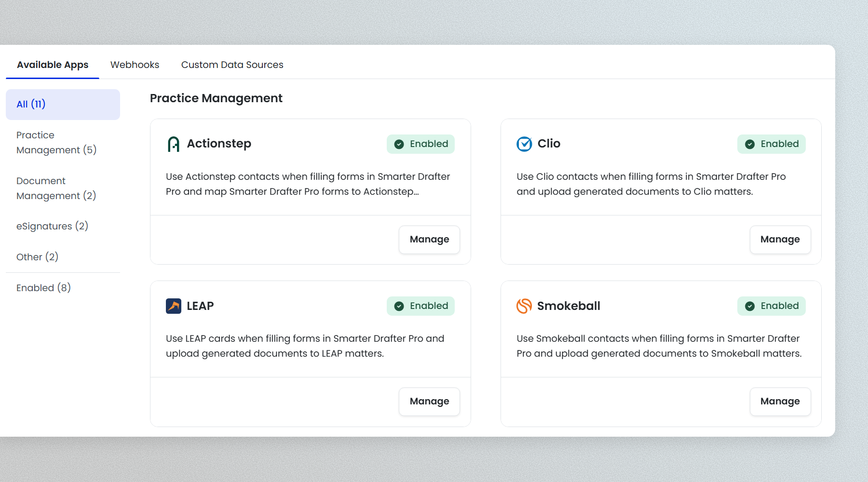Click the Actionstep description text
The image size is (868, 482).
pos(308,184)
